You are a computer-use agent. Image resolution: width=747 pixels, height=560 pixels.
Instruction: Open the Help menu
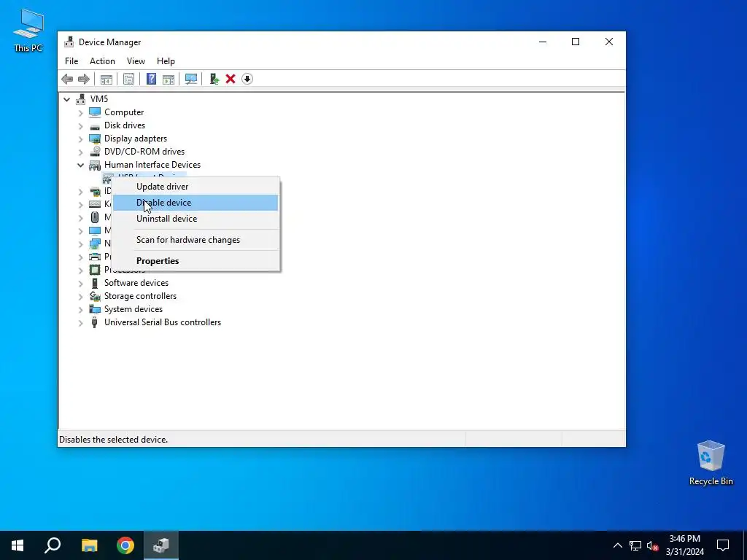pos(166,61)
